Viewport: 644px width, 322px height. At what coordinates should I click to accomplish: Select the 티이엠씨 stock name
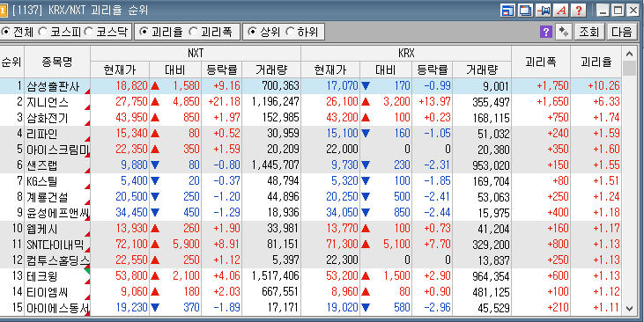[x=48, y=291]
